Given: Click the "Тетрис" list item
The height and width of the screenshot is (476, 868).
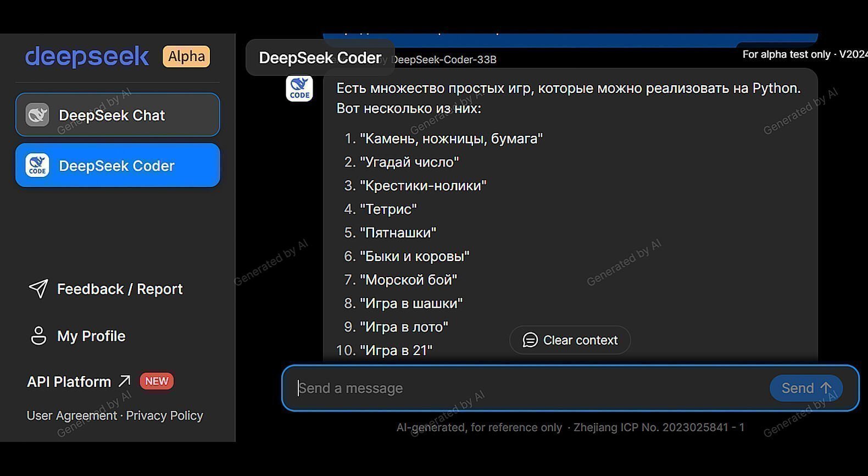Looking at the screenshot, I should pyautogui.click(x=388, y=209).
